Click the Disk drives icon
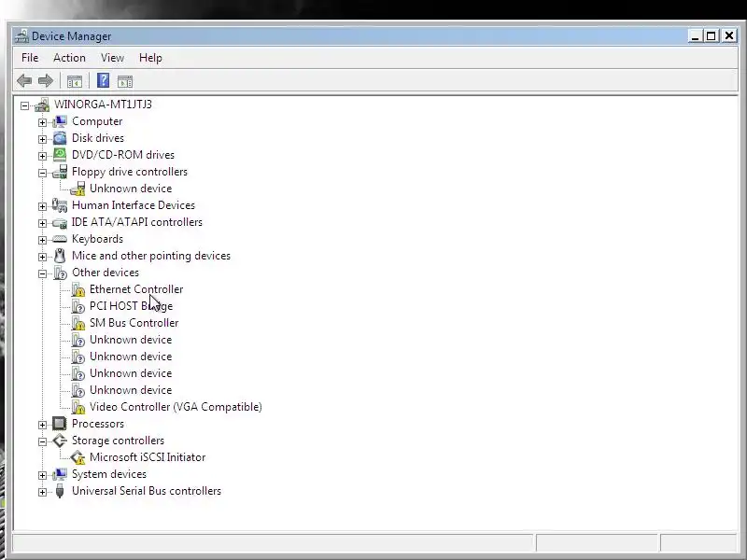The width and height of the screenshot is (747, 560). tap(60, 138)
